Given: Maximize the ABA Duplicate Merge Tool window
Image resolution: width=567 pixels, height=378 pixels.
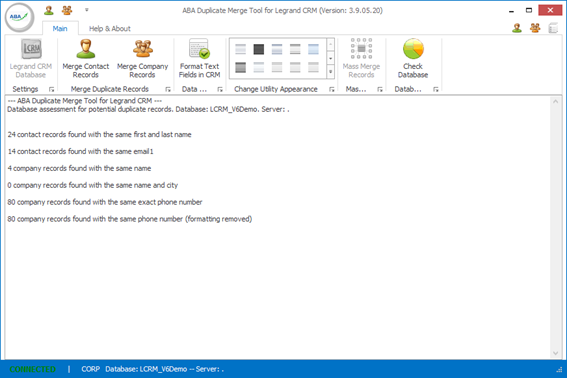Looking at the screenshot, I should click(529, 10).
